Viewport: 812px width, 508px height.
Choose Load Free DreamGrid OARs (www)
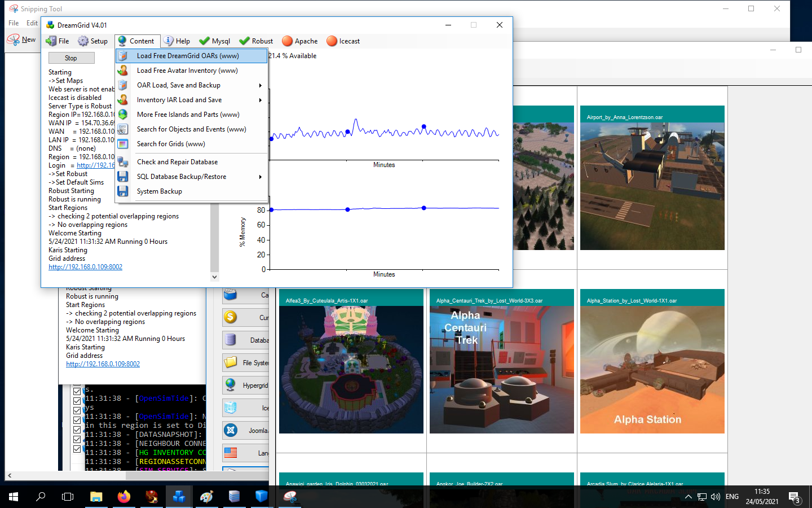coord(191,56)
